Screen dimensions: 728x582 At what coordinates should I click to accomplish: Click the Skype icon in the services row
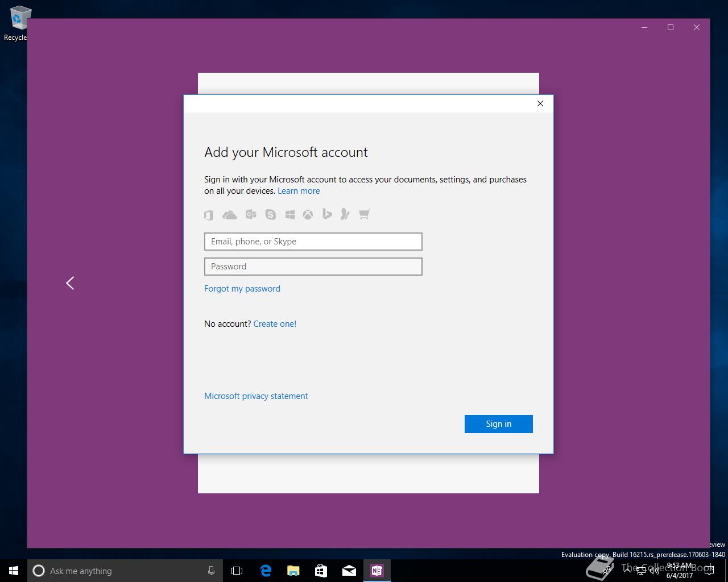pyautogui.click(x=270, y=214)
